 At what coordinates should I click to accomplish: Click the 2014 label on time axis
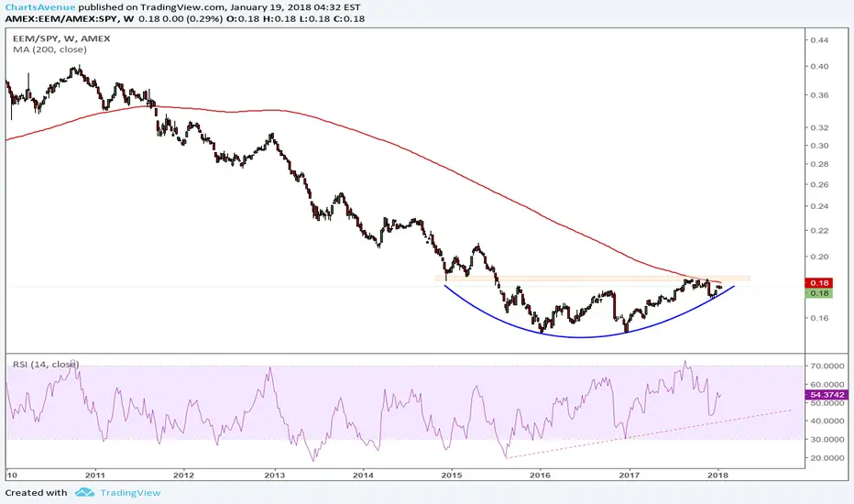click(363, 475)
